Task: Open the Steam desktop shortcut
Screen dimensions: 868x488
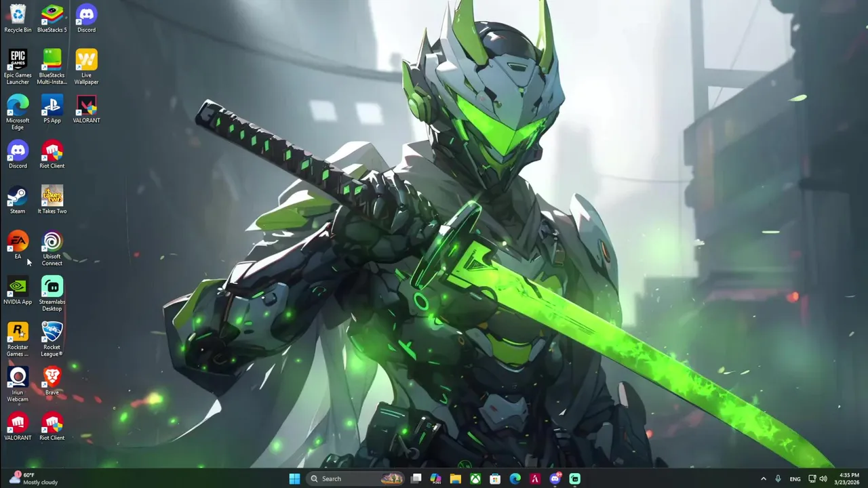Action: [18, 200]
